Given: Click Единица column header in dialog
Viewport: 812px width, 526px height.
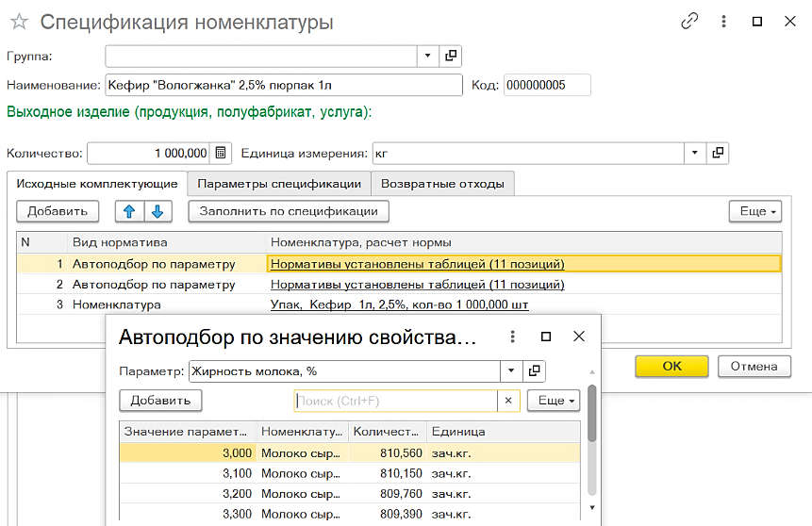Looking at the screenshot, I should (504, 431).
